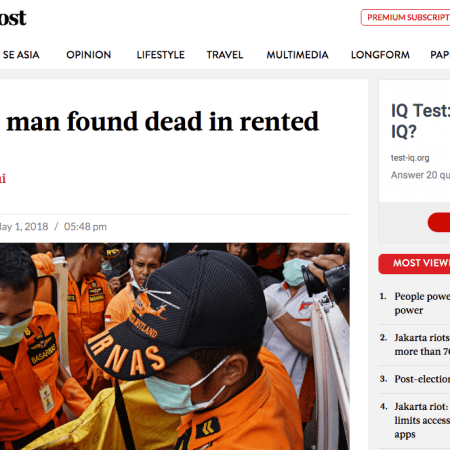Image resolution: width=450 pixels, height=450 pixels.
Task: Click the article headline 'man found dead in rented'
Action: (x=163, y=122)
